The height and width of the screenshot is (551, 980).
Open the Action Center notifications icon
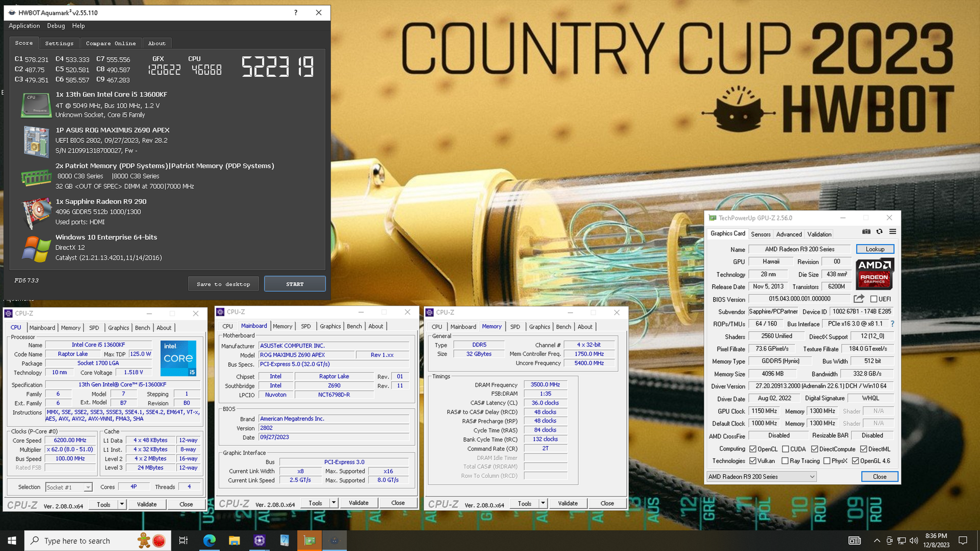click(963, 540)
